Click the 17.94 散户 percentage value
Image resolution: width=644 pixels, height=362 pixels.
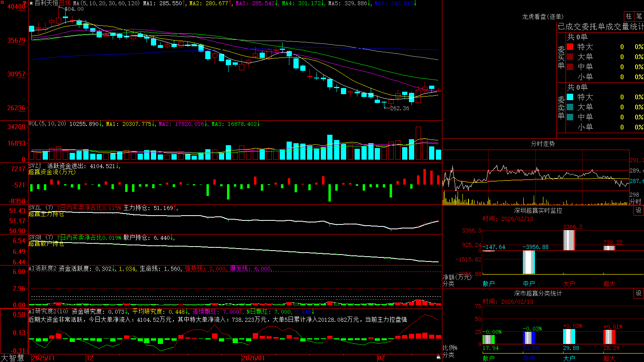point(491,348)
